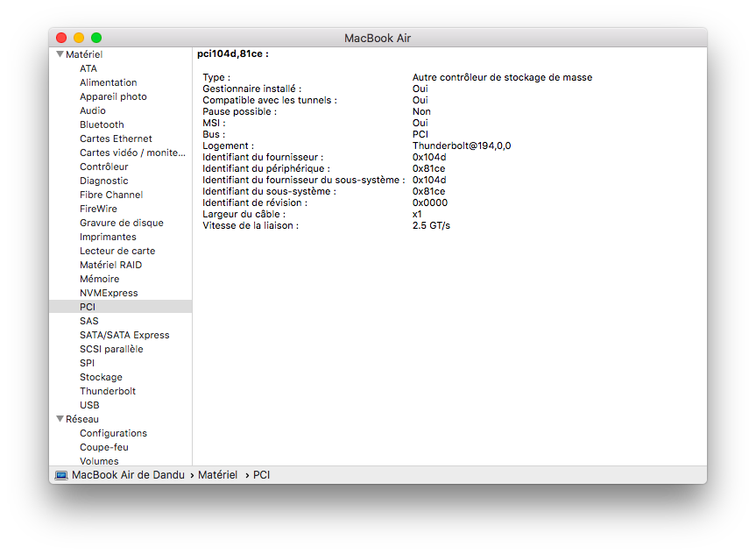Select the pci104d,81ce device heading
This screenshot has width=756, height=554.
pyautogui.click(x=233, y=53)
